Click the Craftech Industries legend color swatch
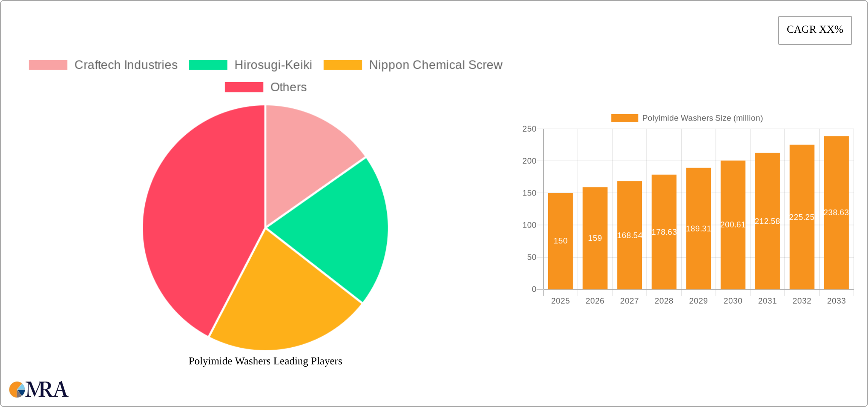The image size is (868, 407). coord(48,65)
